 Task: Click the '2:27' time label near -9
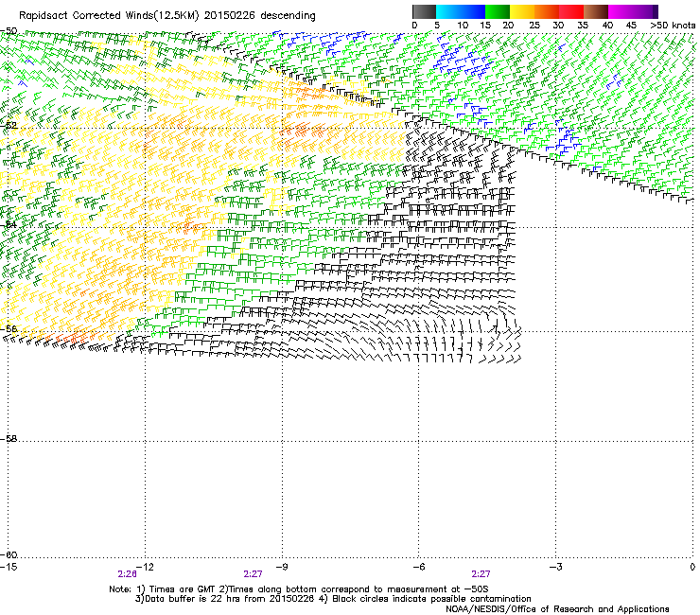(x=253, y=574)
